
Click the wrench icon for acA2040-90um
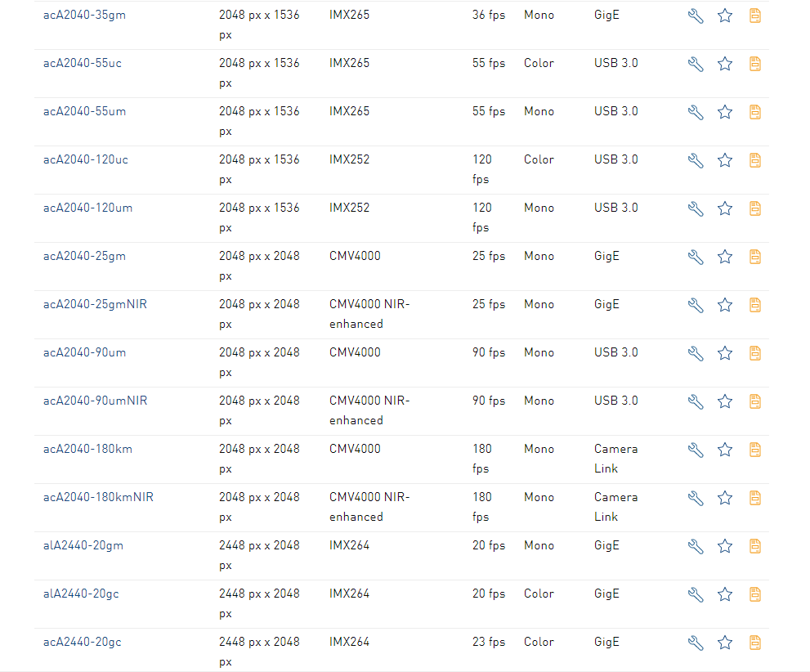tap(696, 353)
